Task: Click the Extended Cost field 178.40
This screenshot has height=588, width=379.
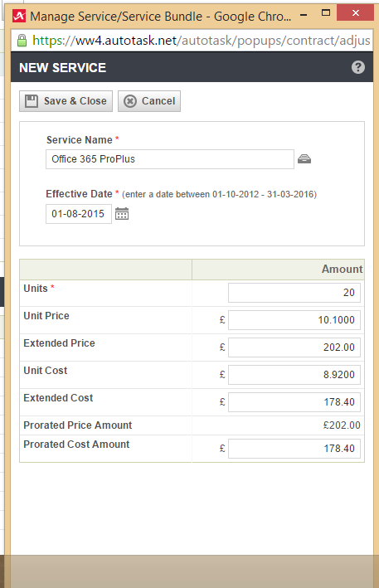Action: click(x=294, y=402)
